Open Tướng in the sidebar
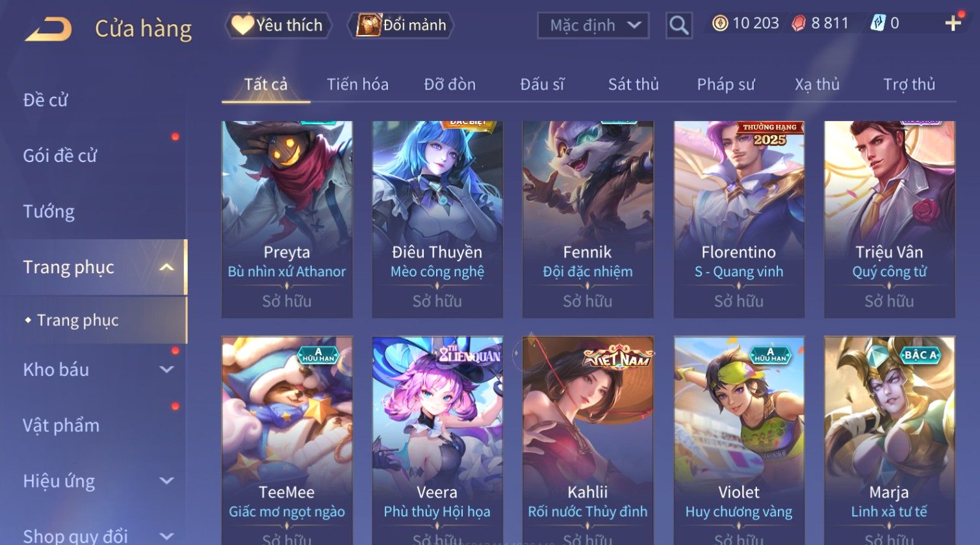This screenshot has height=545, width=980. tap(49, 211)
